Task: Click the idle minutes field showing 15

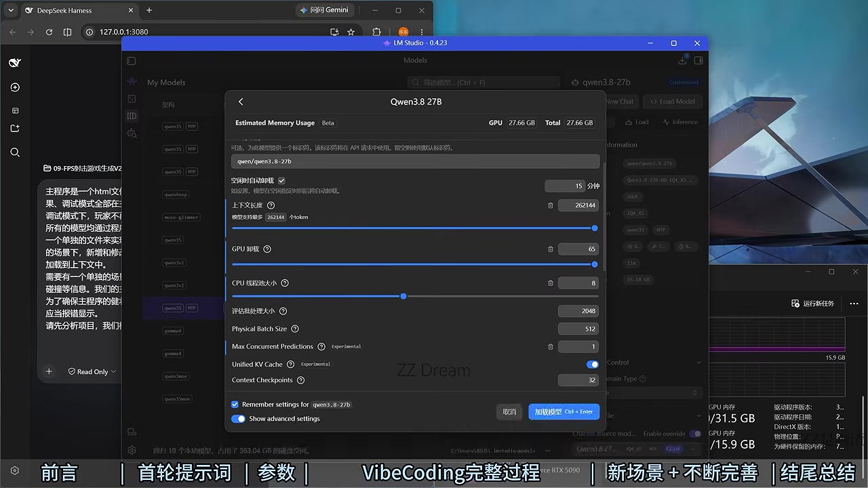Action: click(x=564, y=186)
